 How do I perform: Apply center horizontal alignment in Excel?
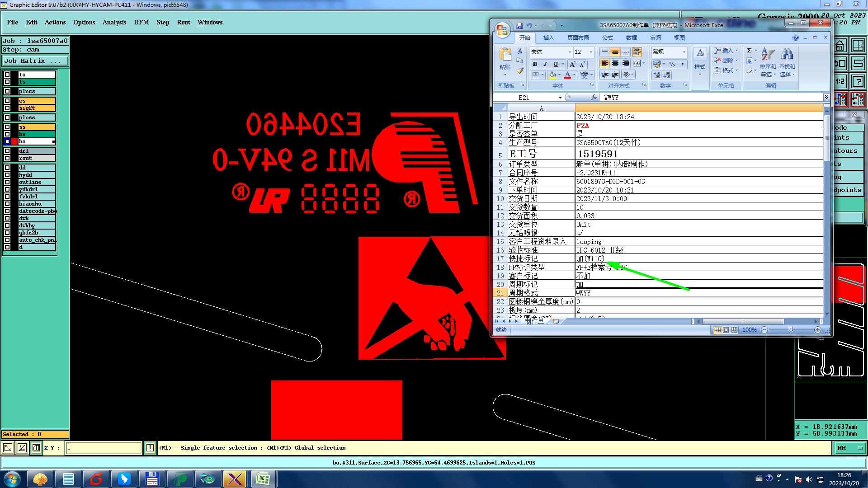[615, 63]
